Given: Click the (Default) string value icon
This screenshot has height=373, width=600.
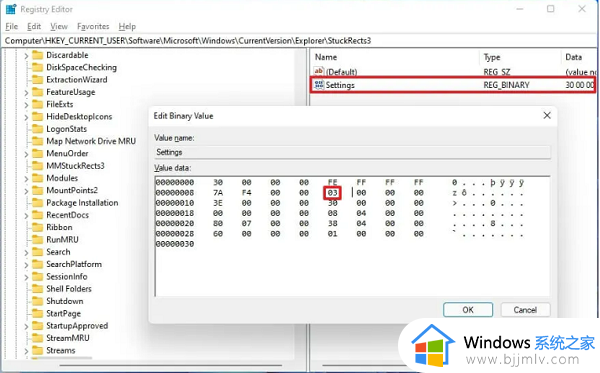Looking at the screenshot, I should 319,72.
